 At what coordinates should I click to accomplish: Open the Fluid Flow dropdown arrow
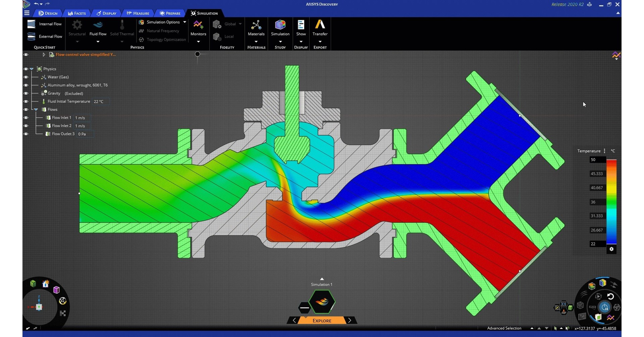[x=98, y=42]
